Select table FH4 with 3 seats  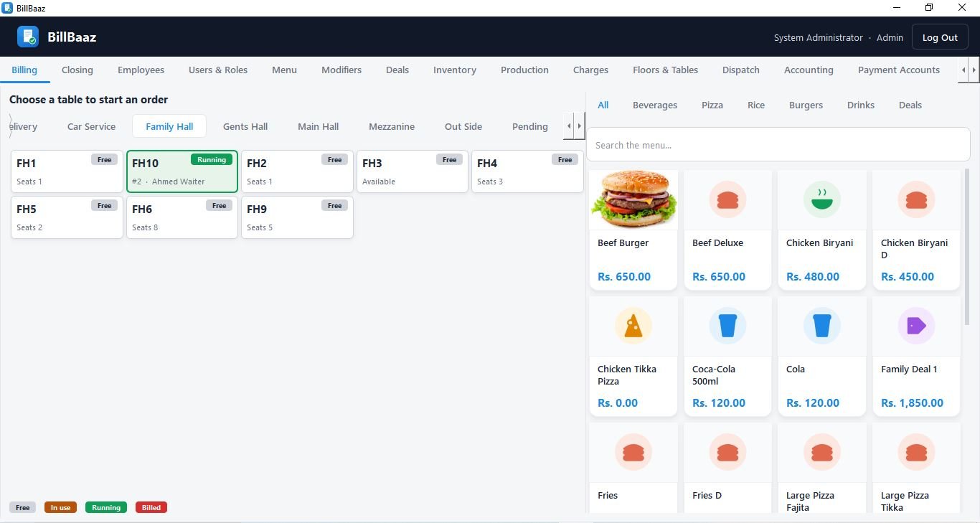click(x=527, y=171)
